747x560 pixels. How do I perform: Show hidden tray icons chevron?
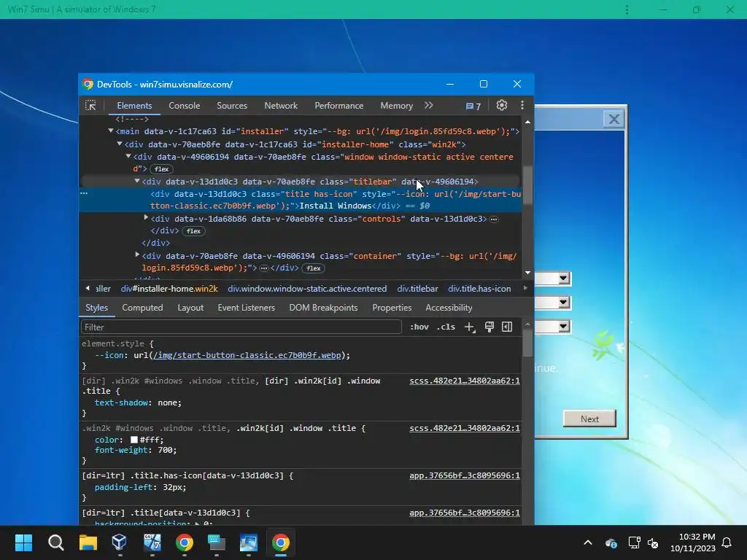588,542
